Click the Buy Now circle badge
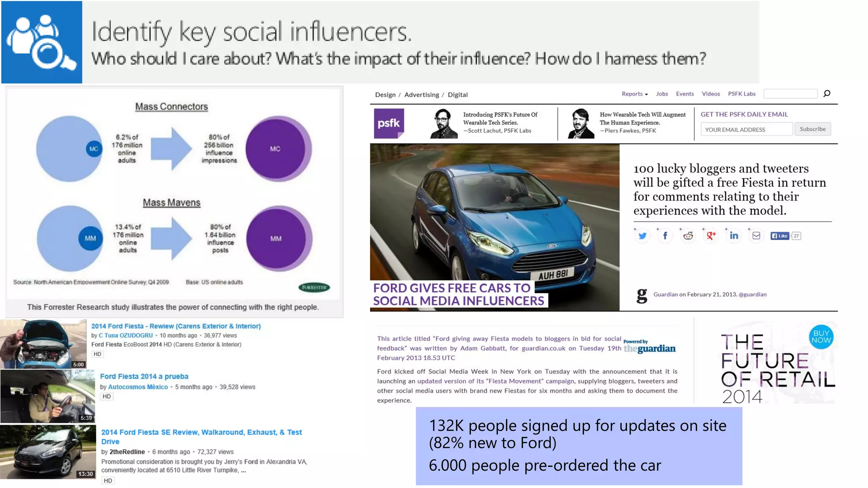 click(x=821, y=337)
